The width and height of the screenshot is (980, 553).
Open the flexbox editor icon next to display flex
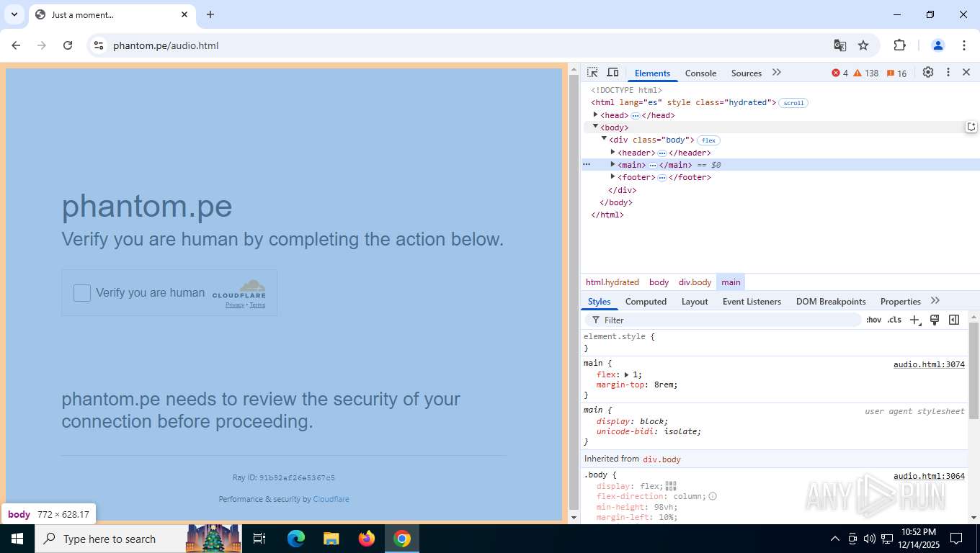[x=671, y=486]
